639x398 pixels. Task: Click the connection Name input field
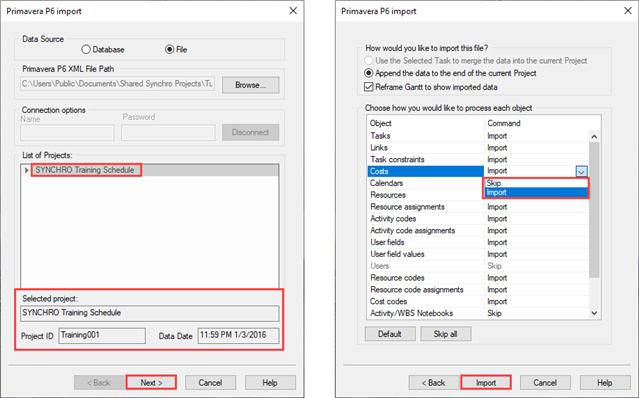(x=67, y=133)
